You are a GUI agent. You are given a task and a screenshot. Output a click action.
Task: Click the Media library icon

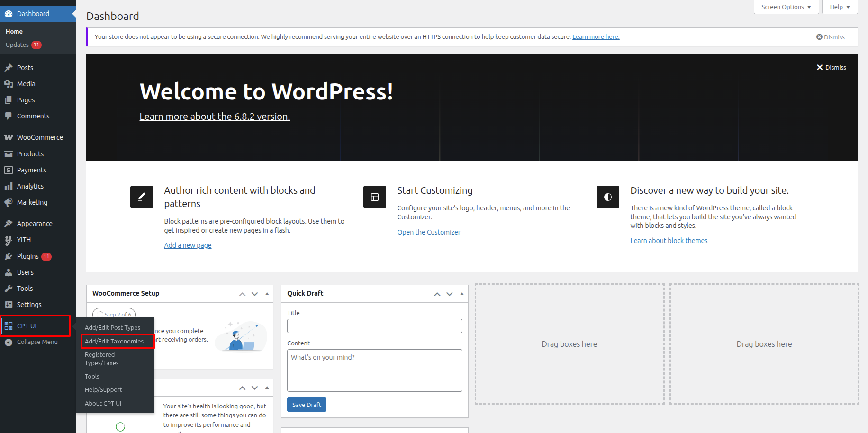coord(9,84)
